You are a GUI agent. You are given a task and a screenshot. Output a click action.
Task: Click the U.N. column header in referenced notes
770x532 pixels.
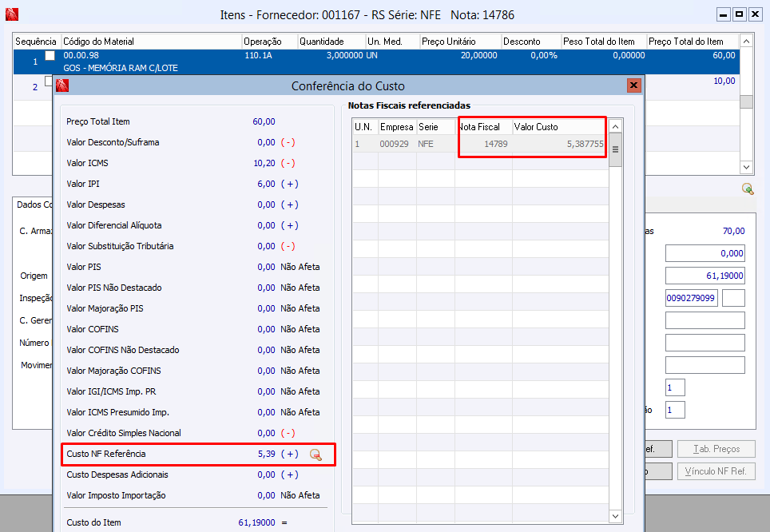point(365,127)
